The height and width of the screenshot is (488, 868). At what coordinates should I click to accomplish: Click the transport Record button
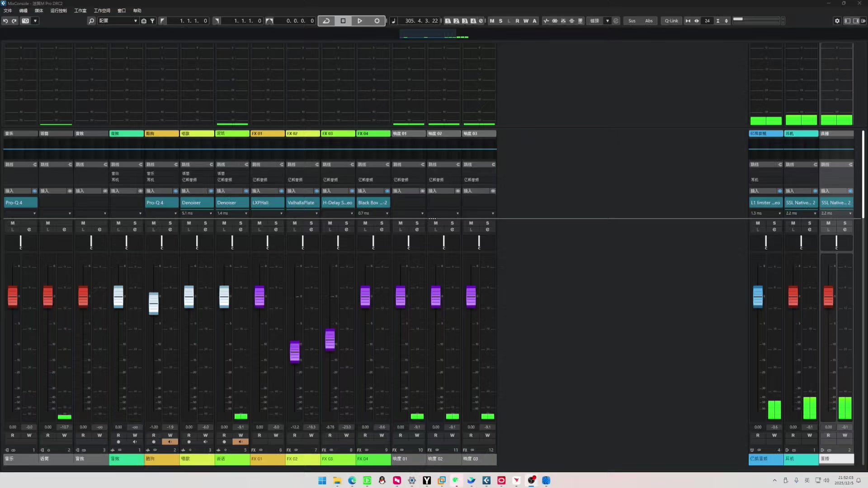377,21
